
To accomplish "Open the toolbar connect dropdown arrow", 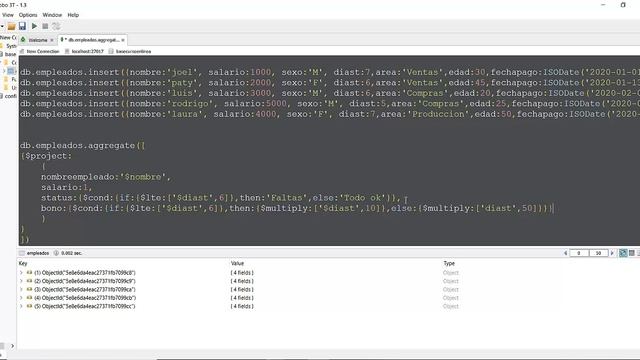I will click(2, 27).
